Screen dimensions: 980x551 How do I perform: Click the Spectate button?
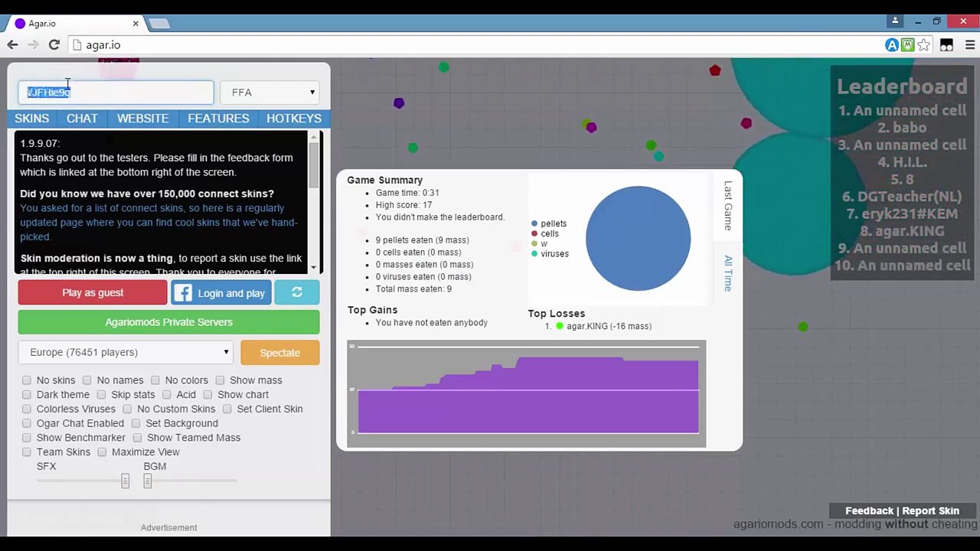click(279, 353)
